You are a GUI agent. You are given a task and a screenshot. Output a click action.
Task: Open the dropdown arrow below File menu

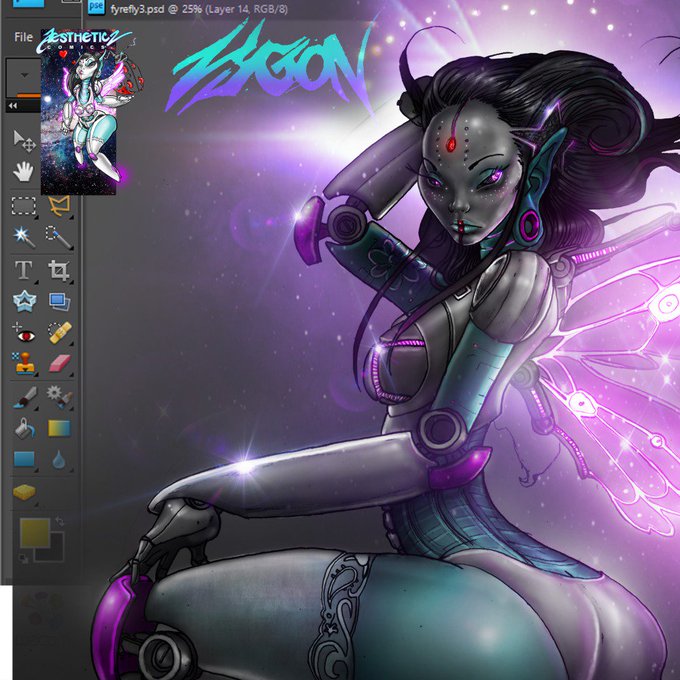click(x=24, y=75)
